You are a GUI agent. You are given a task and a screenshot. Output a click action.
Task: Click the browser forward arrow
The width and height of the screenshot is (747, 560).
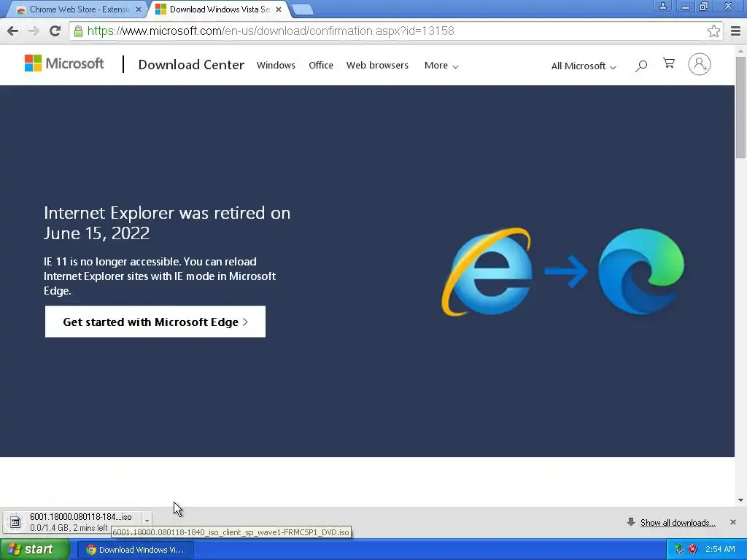[x=34, y=31]
